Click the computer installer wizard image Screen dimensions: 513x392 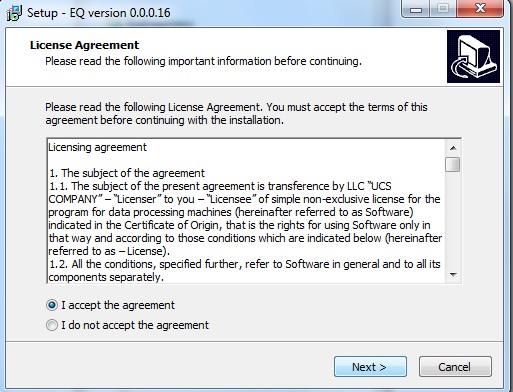473,56
